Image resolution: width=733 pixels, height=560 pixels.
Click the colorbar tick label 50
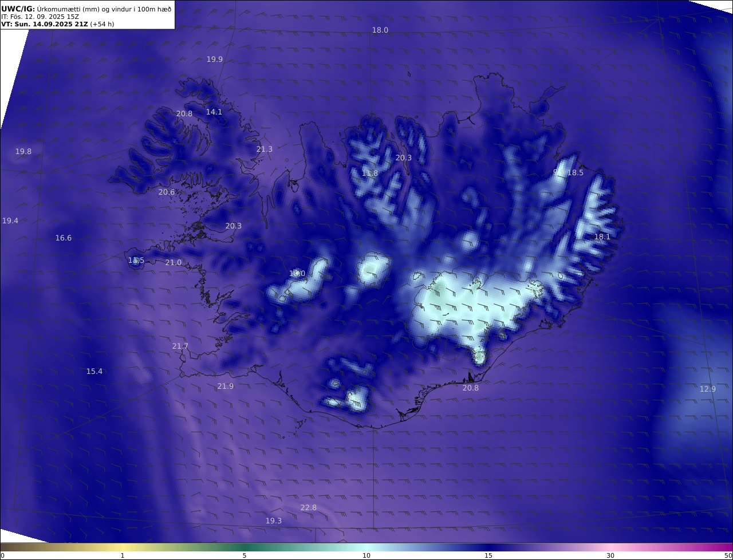coord(728,555)
